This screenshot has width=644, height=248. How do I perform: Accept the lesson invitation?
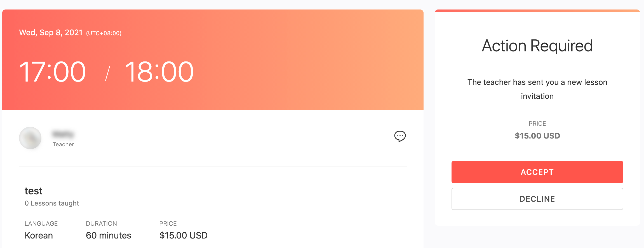pos(537,172)
